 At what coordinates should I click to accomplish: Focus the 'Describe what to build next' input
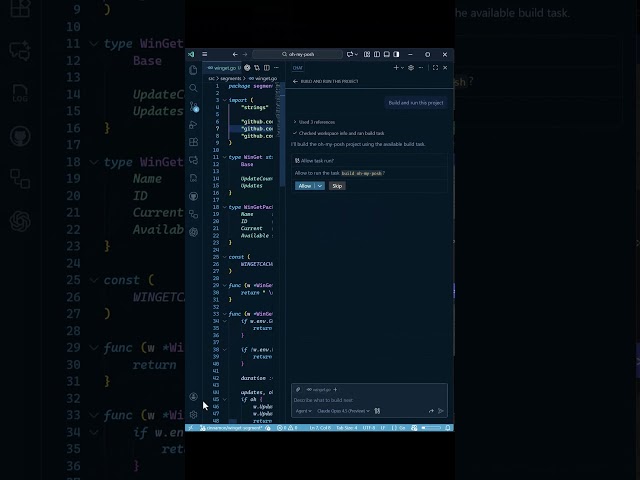(369, 400)
